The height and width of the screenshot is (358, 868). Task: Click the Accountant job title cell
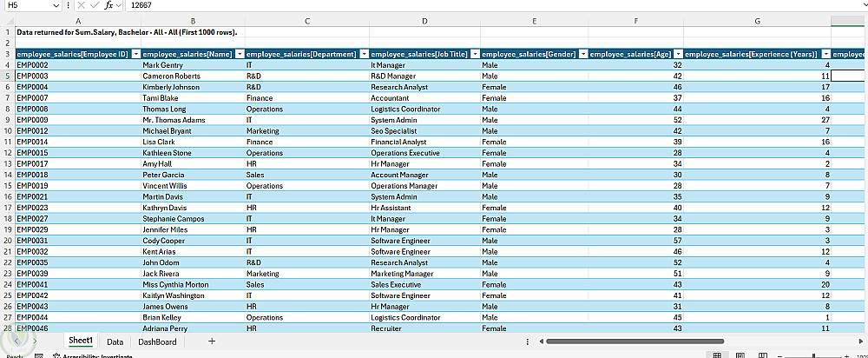click(424, 98)
